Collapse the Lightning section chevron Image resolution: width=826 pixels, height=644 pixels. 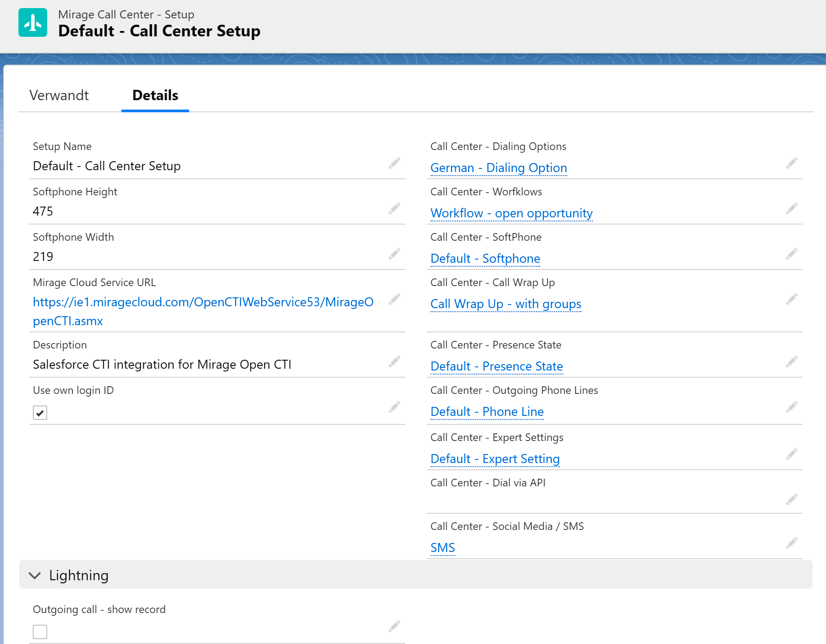click(35, 575)
